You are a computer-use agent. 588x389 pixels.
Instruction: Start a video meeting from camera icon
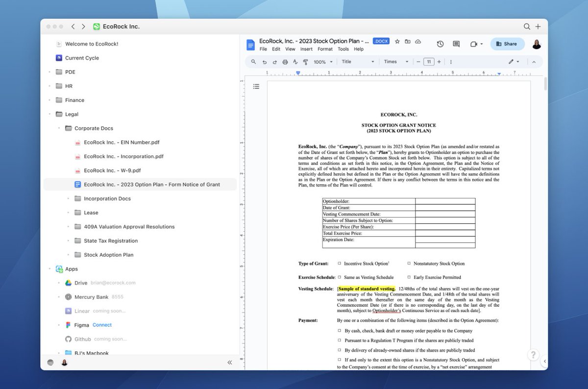pos(473,44)
